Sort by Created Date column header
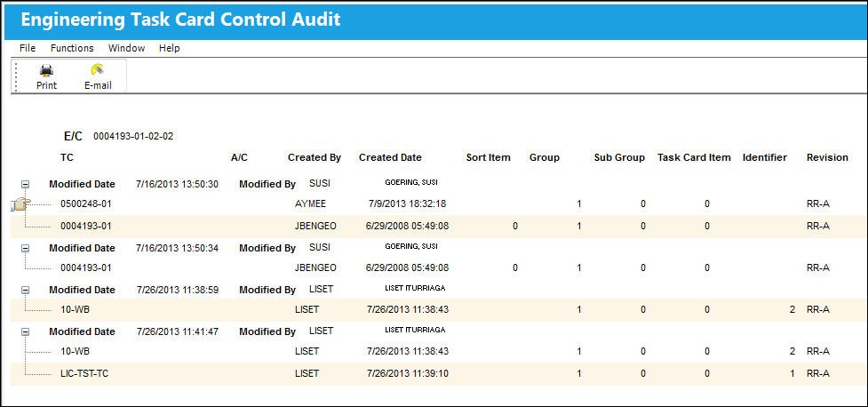 click(x=390, y=158)
